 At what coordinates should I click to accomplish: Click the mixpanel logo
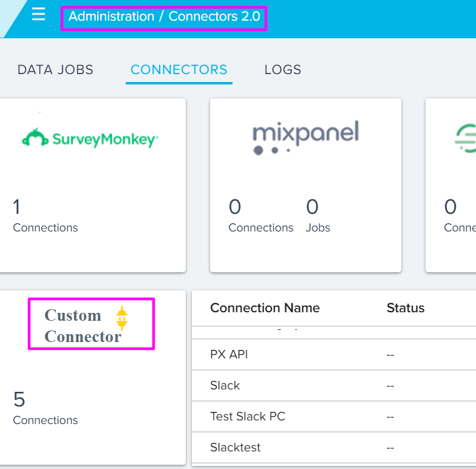click(306, 137)
